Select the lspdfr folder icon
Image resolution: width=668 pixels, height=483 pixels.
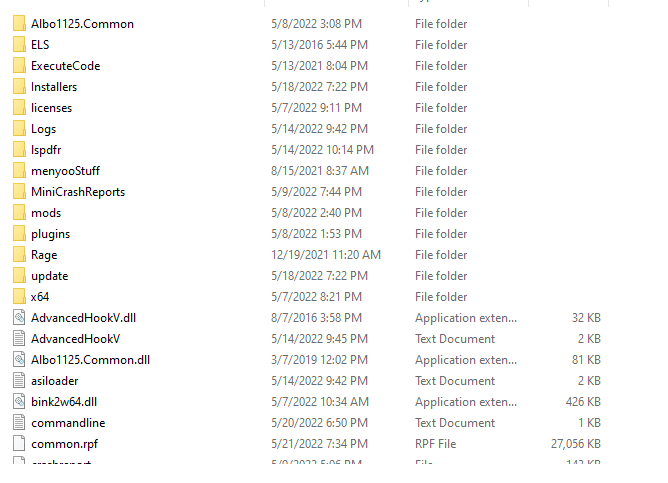[x=19, y=150]
